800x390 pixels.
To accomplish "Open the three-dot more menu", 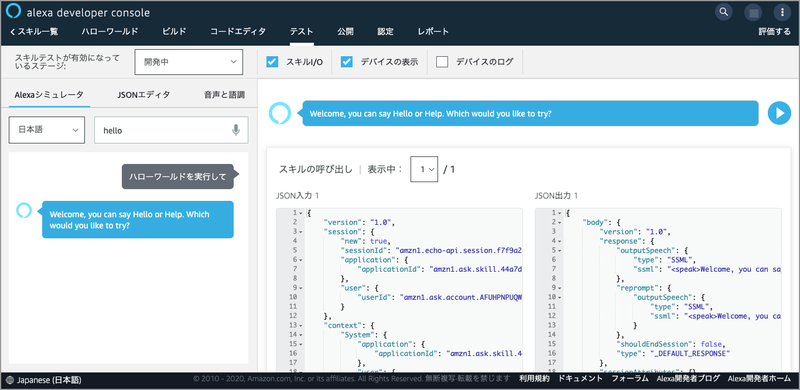I will pyautogui.click(x=782, y=12).
